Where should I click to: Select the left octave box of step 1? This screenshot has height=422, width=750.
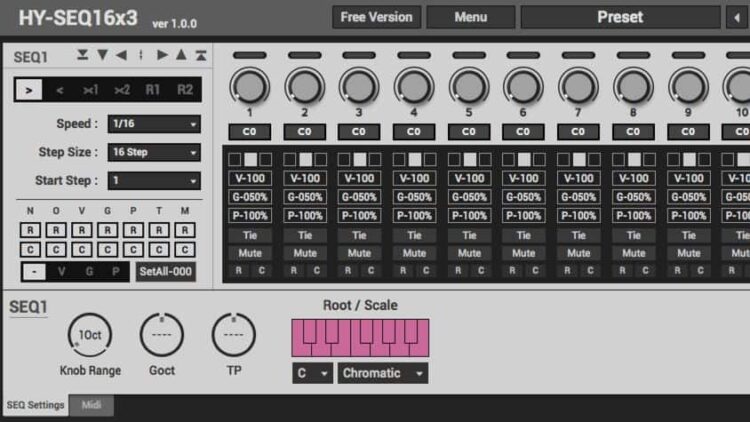(x=235, y=159)
